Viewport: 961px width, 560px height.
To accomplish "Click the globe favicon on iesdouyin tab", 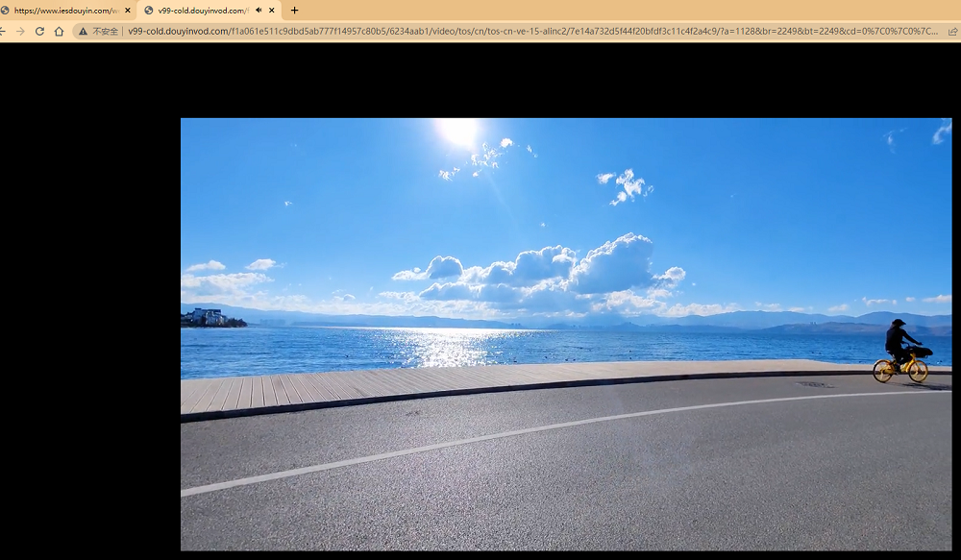I will click(5, 11).
